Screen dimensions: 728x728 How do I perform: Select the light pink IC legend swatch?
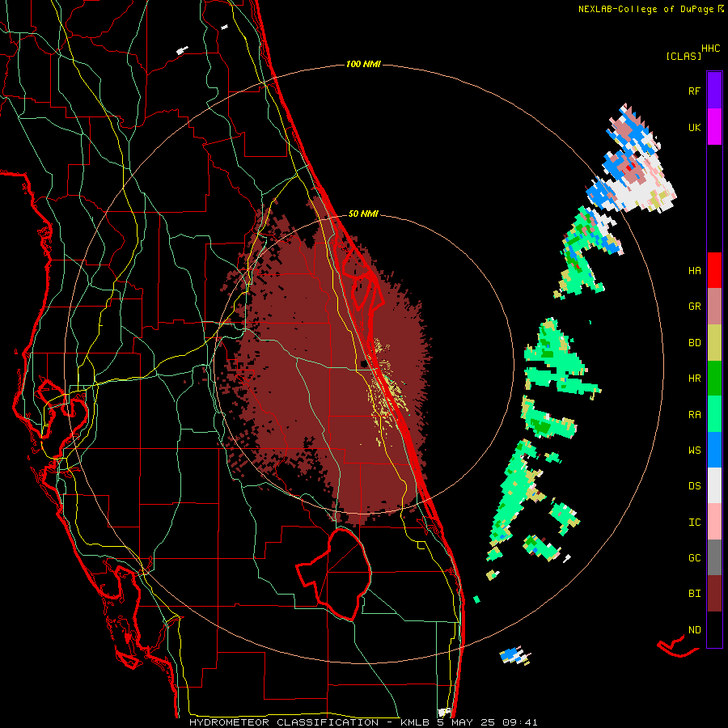tap(714, 522)
